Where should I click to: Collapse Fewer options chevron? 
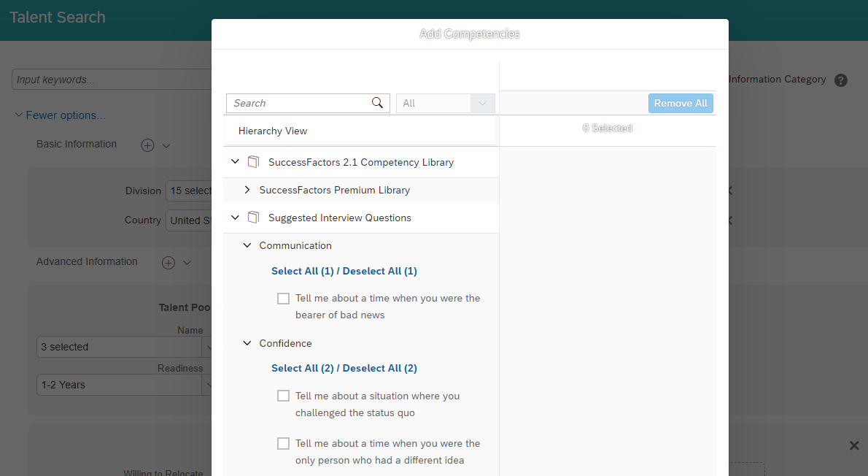tap(18, 115)
